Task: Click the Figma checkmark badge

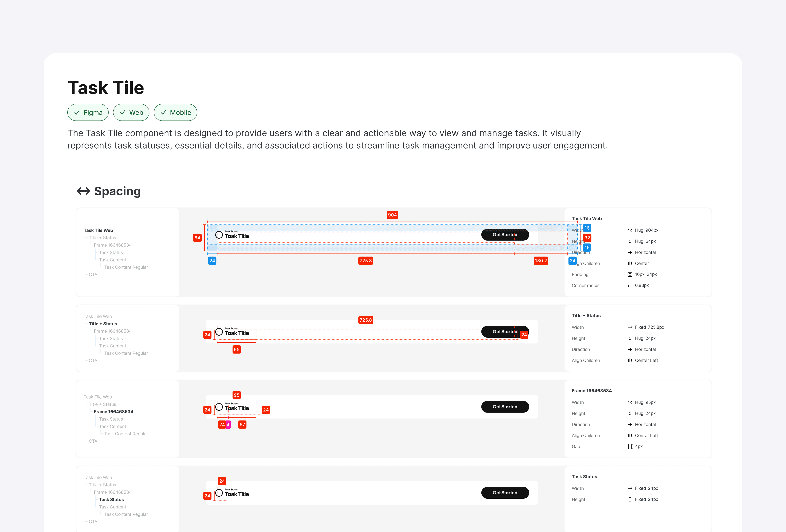Action: pos(88,113)
